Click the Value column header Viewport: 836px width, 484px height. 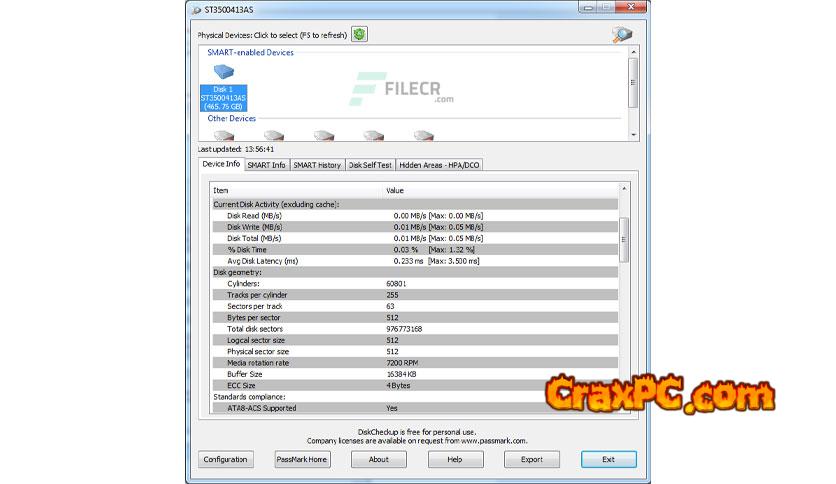point(501,190)
